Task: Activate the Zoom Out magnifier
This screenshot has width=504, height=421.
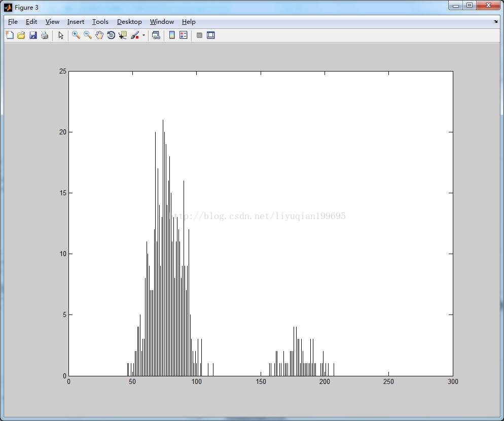Action: pyautogui.click(x=87, y=35)
